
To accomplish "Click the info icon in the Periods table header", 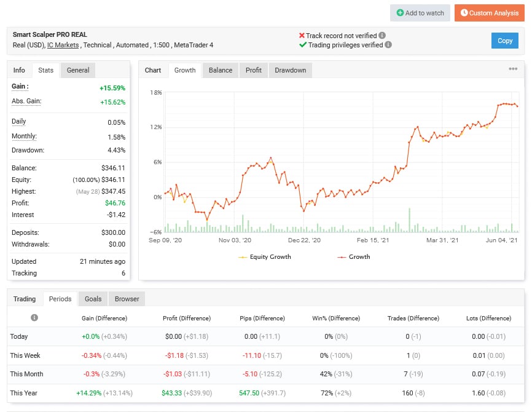I will tap(34, 318).
